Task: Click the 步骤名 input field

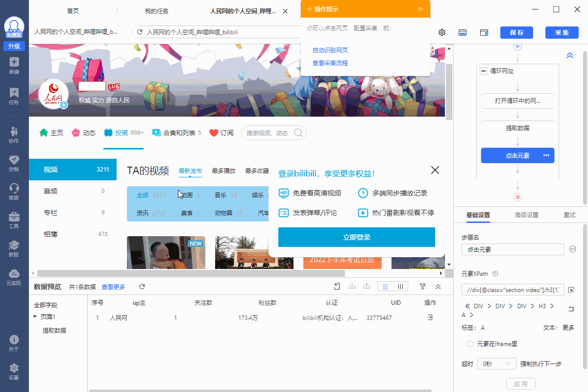Action: point(513,249)
